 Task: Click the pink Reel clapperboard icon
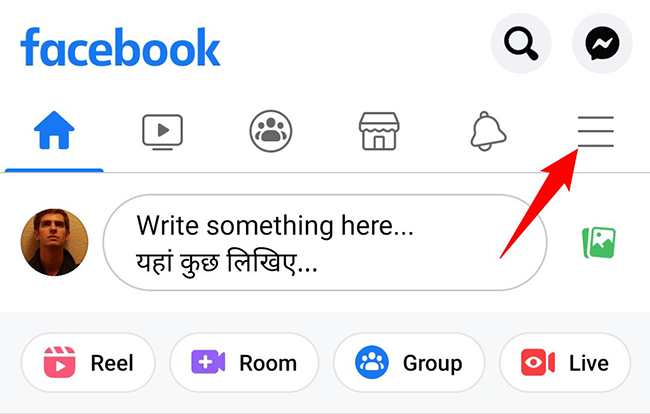coord(60,362)
